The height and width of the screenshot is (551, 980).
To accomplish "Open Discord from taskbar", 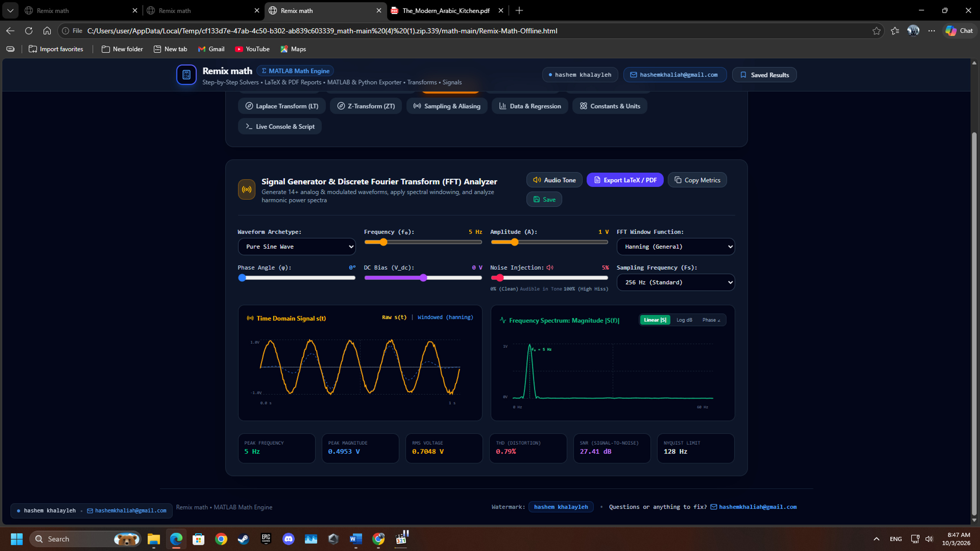I will point(288,539).
